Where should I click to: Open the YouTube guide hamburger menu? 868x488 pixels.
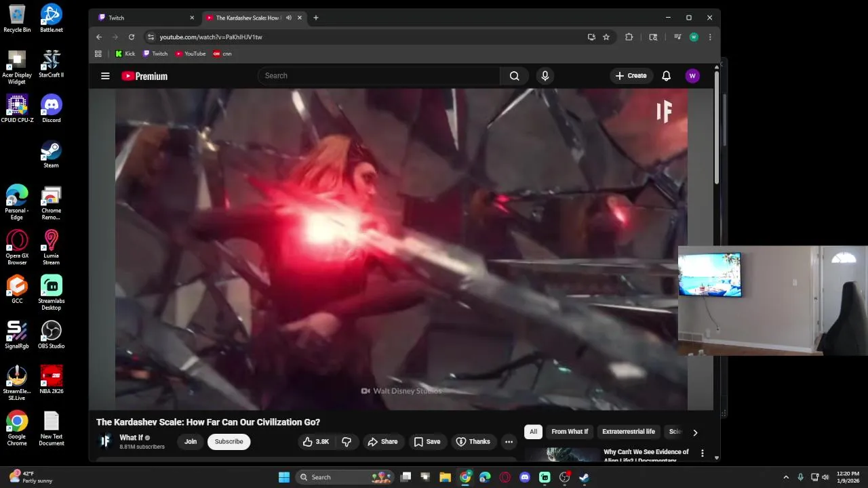pyautogui.click(x=105, y=76)
